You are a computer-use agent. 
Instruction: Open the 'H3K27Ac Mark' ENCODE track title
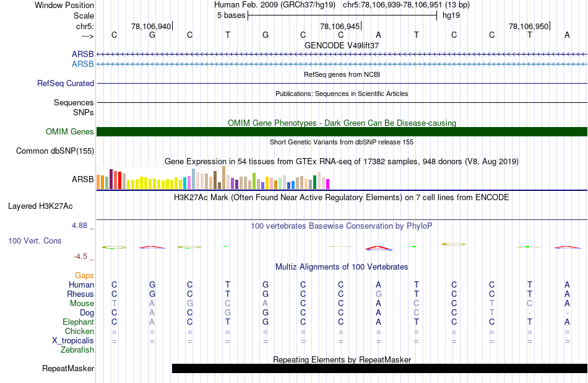tap(342, 198)
